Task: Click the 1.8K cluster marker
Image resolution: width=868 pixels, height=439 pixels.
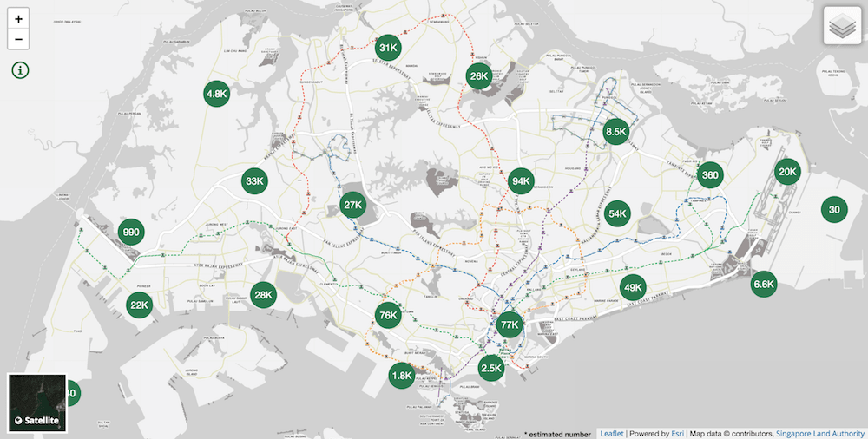Action: click(402, 376)
